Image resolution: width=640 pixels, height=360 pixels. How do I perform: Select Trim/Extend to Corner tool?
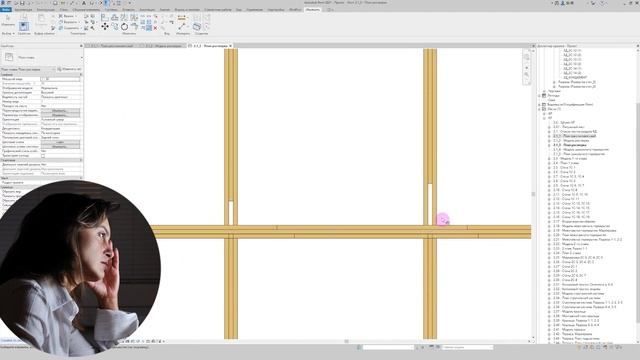tap(134, 27)
